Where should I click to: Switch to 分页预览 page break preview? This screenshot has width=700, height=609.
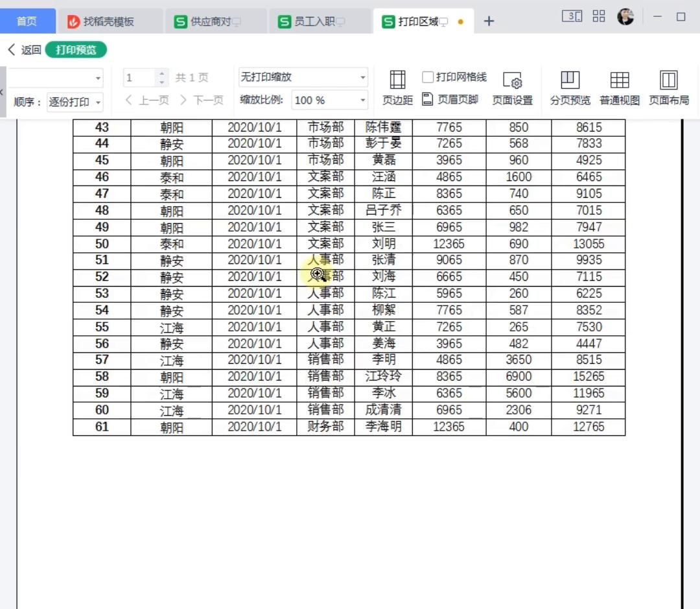569,86
